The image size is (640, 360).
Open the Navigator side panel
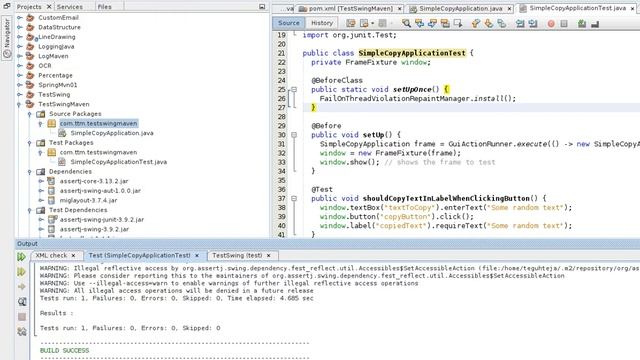(x=7, y=38)
